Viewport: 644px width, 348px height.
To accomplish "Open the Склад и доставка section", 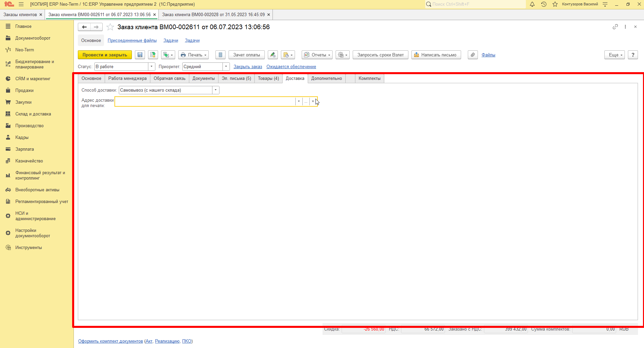I will (33, 114).
